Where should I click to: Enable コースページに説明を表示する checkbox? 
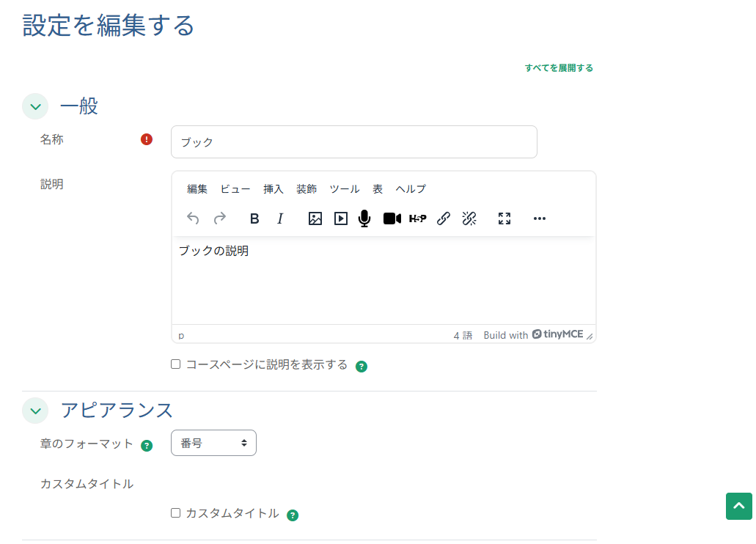click(175, 364)
